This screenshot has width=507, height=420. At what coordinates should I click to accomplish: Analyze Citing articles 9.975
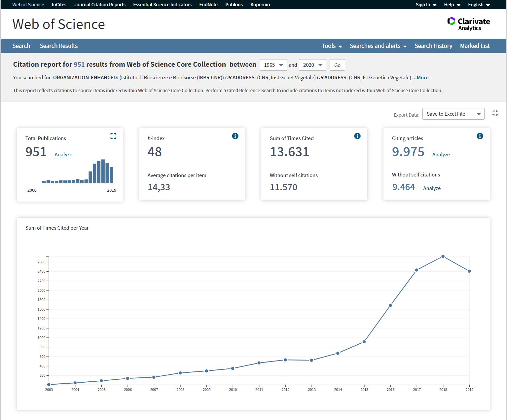click(x=441, y=154)
